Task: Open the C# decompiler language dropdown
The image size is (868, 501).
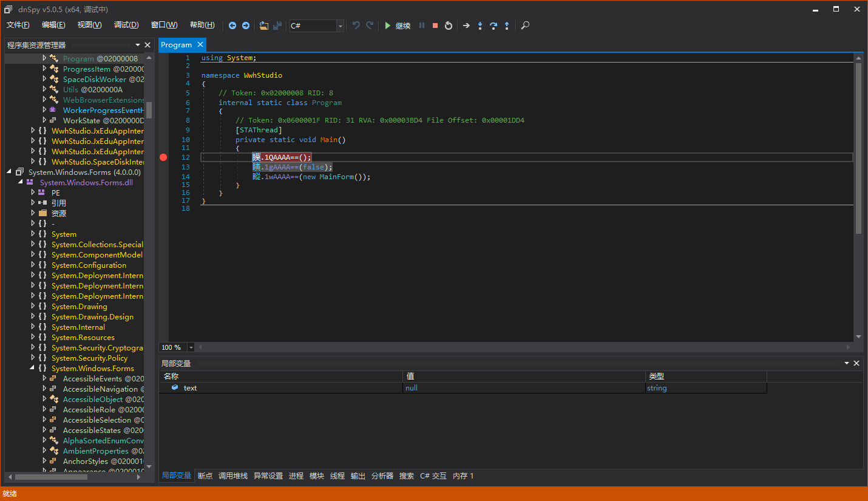Action: click(339, 26)
